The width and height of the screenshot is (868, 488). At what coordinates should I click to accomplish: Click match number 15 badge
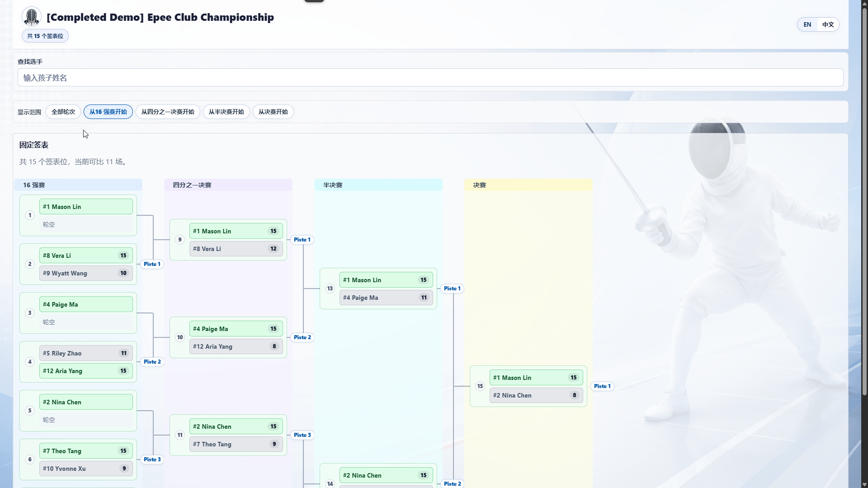(x=480, y=386)
